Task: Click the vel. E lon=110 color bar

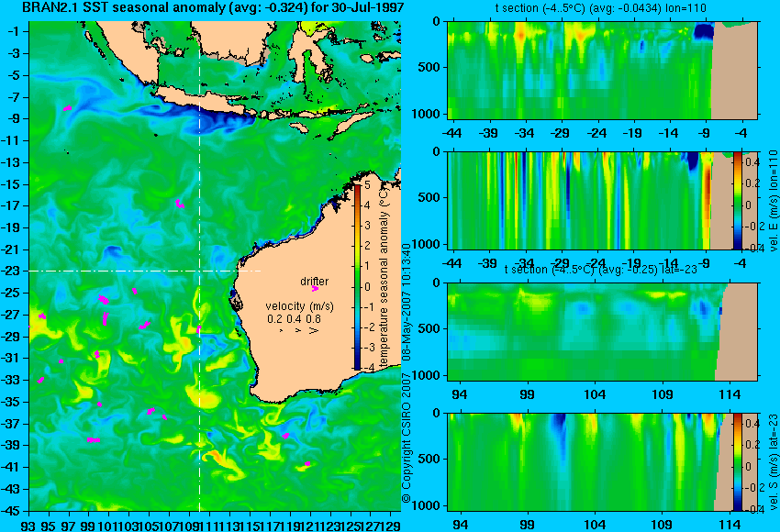Action: [737, 200]
